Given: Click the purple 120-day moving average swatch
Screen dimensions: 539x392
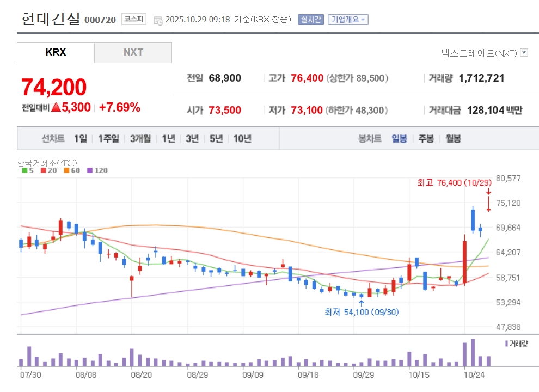Looking at the screenshot, I should pos(90,170).
